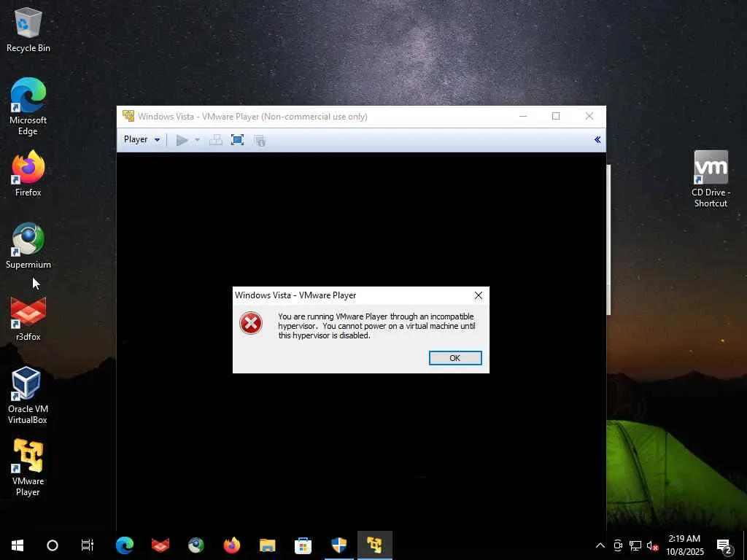Click the Power On play button
747x560 pixels.
click(182, 140)
